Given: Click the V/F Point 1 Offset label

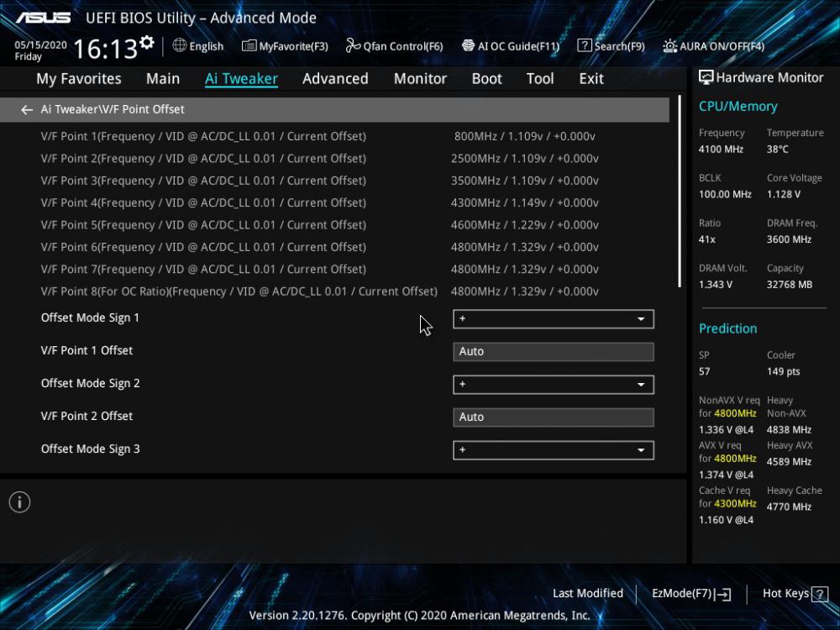Looking at the screenshot, I should point(87,350).
